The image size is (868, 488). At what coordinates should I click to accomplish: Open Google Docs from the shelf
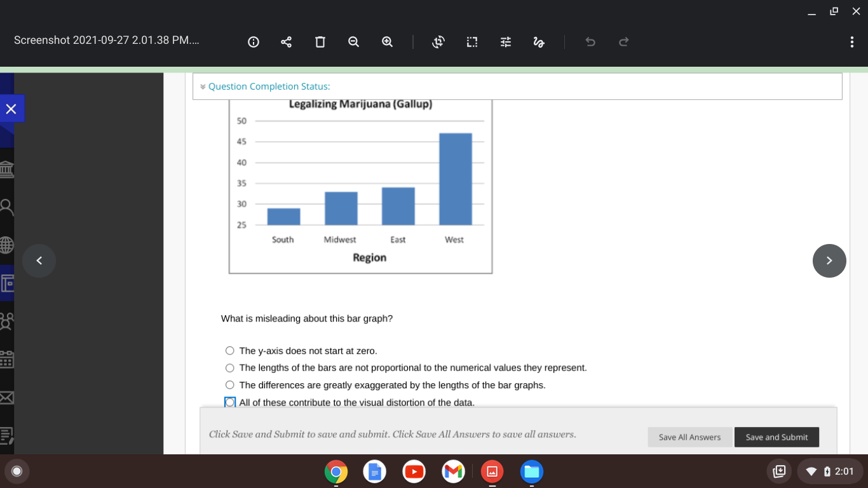pyautogui.click(x=375, y=471)
